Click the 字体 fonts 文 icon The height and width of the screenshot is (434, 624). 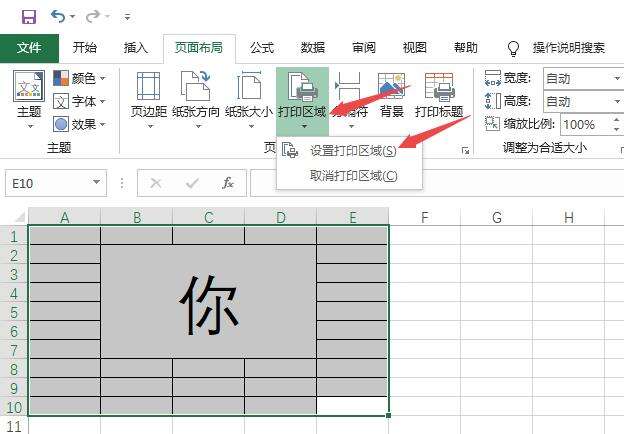click(61, 101)
